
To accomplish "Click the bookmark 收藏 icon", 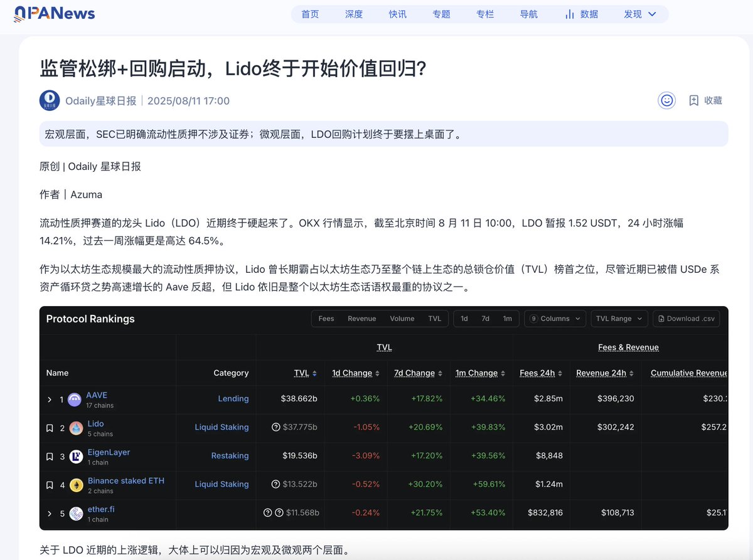I will 693,100.
